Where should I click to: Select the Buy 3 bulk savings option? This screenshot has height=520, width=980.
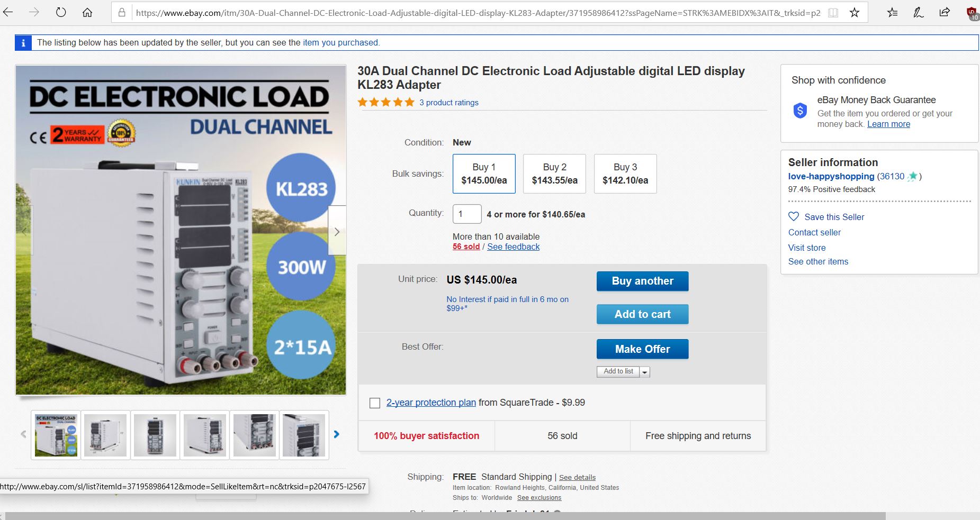coord(625,174)
